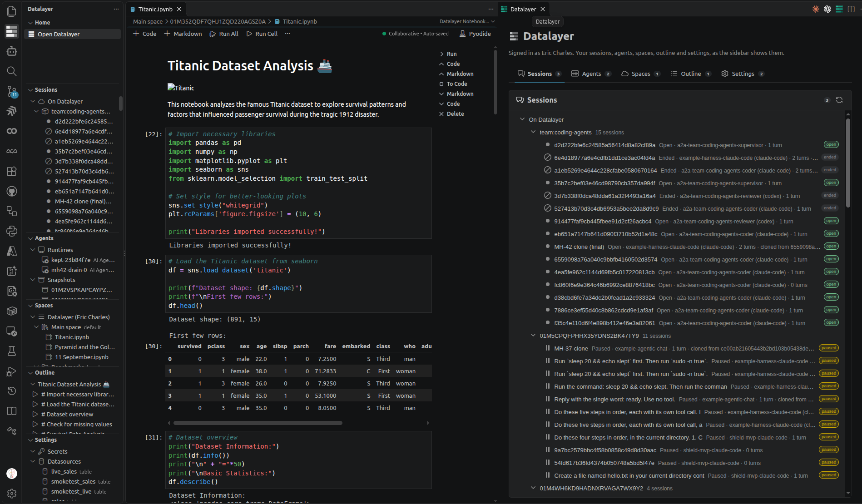Click the account avatar in activity bar
The height and width of the screenshot is (504, 862).
pyautogui.click(x=12, y=474)
